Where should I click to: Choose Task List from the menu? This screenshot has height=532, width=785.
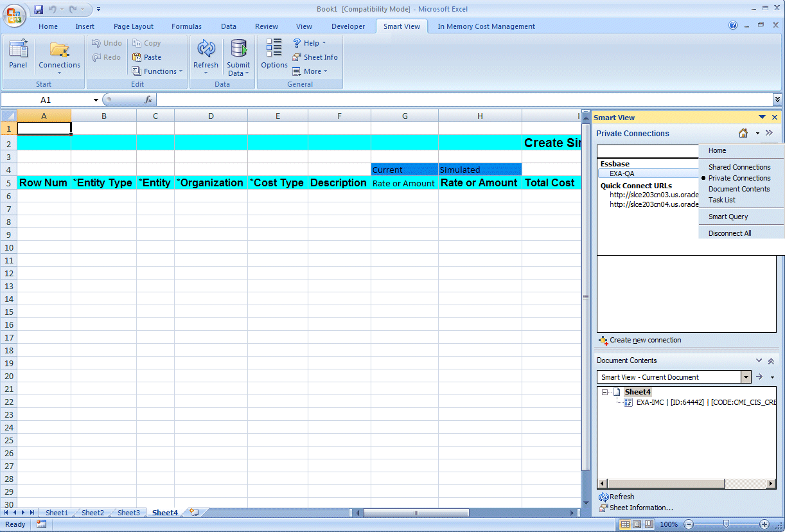722,200
